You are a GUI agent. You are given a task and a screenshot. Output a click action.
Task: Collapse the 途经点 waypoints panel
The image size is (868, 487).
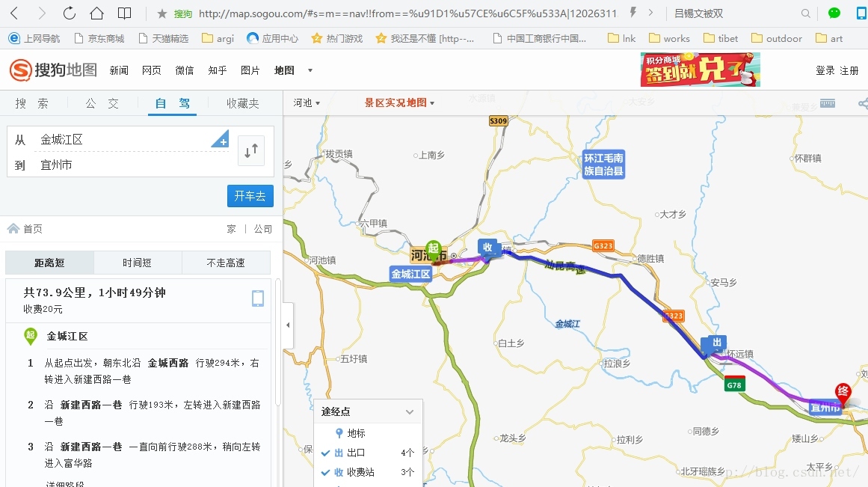410,411
